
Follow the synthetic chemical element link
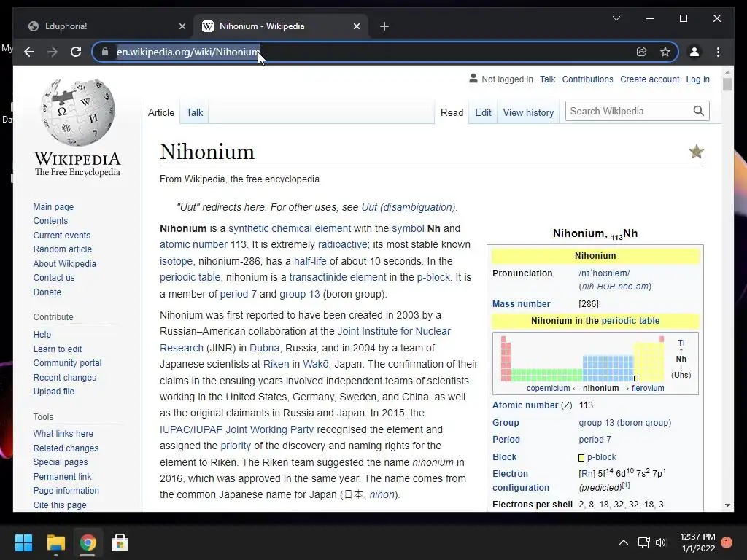click(290, 228)
